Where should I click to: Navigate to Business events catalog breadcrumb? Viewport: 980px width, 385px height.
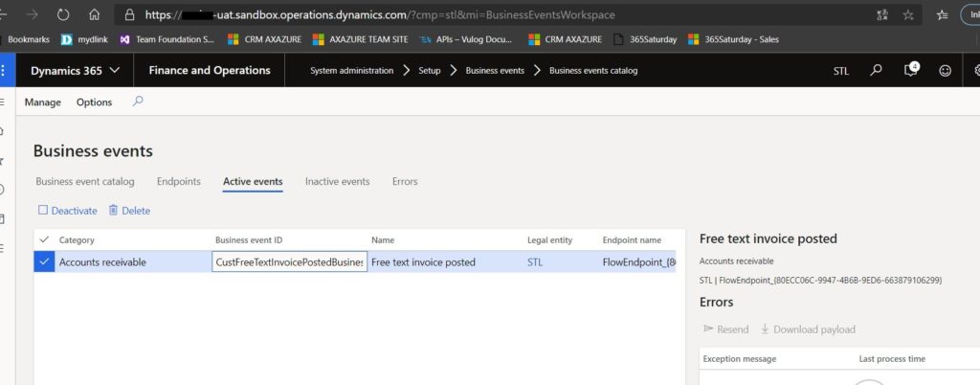593,71
